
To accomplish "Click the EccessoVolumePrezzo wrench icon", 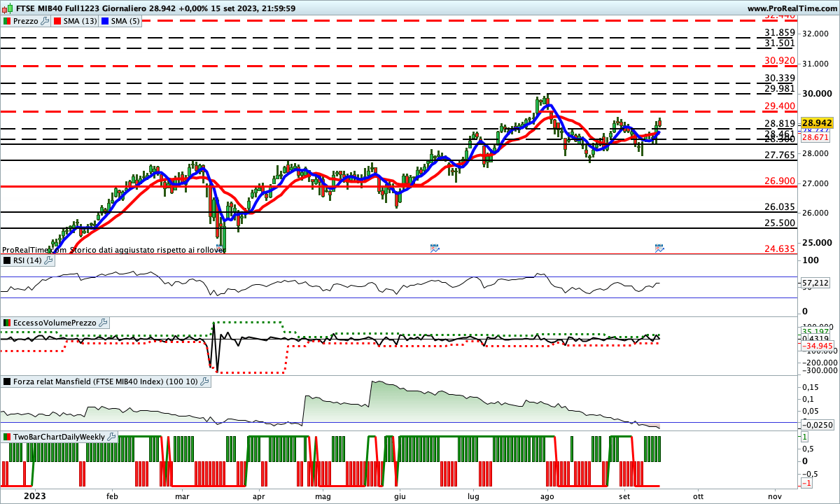I will click(x=104, y=322).
